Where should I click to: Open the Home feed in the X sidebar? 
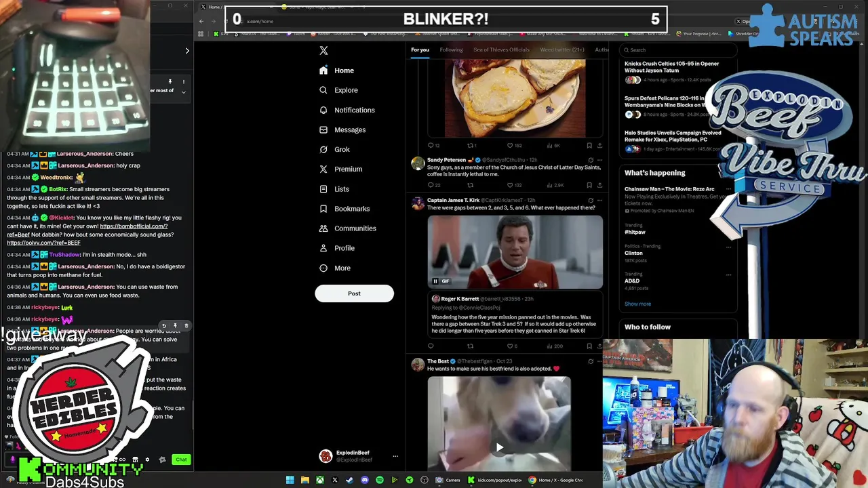click(x=337, y=70)
